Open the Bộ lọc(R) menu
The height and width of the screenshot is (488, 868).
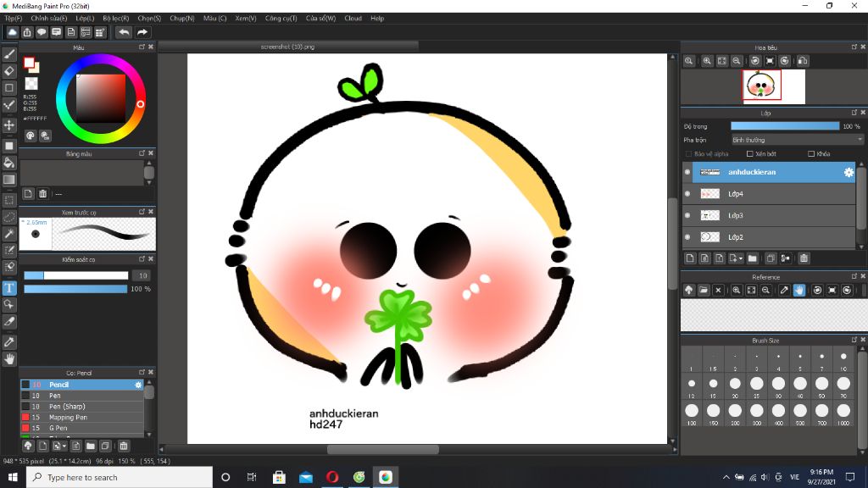point(115,19)
